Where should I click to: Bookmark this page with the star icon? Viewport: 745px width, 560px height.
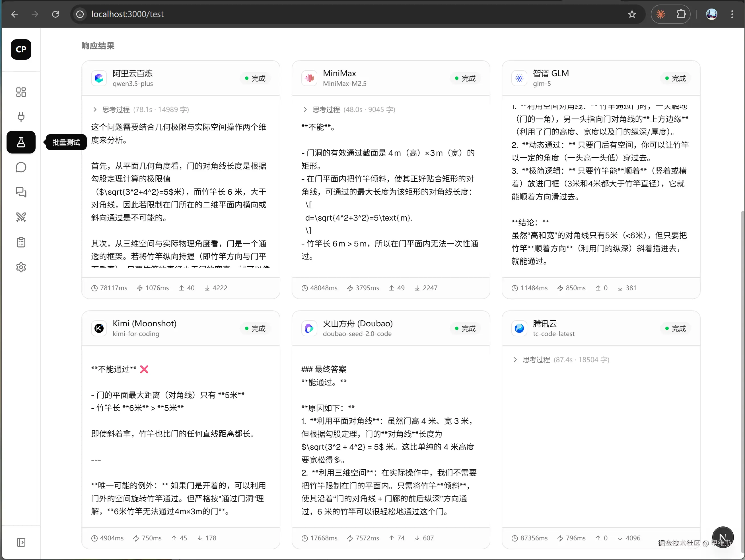point(632,14)
